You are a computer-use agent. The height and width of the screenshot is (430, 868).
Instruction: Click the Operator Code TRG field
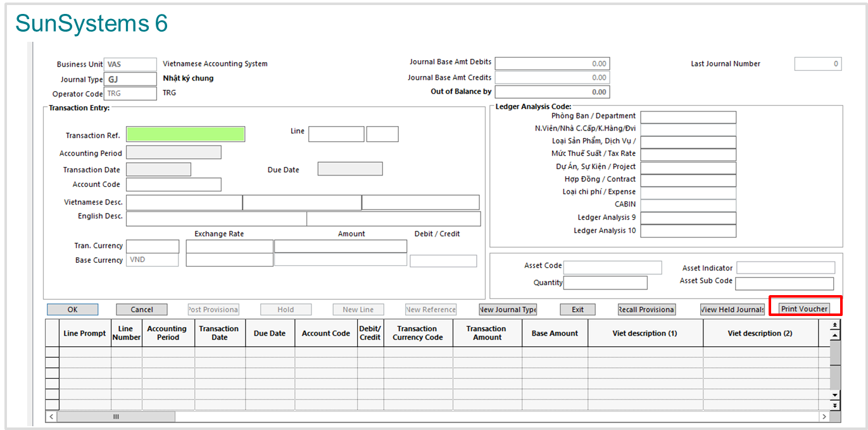click(x=130, y=94)
